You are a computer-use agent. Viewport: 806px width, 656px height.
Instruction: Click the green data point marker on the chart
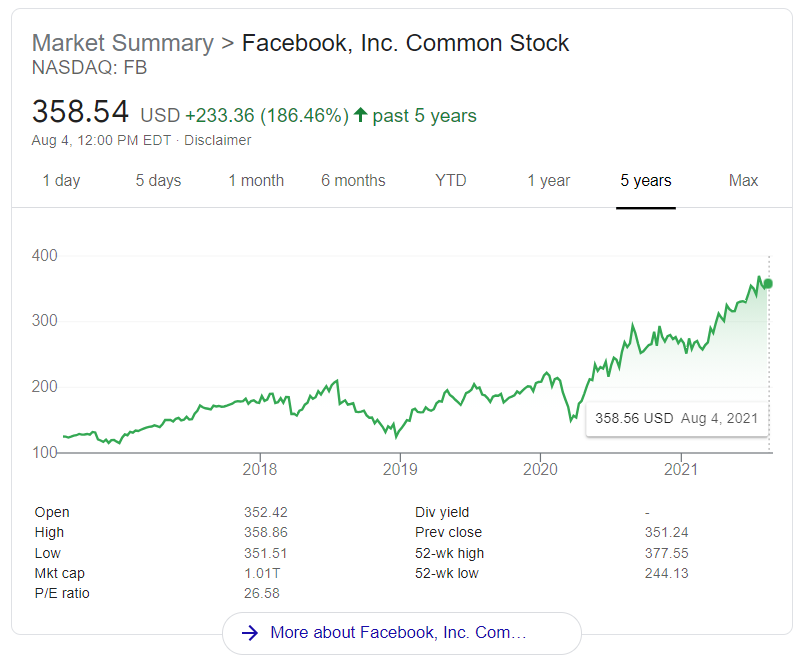click(x=768, y=284)
